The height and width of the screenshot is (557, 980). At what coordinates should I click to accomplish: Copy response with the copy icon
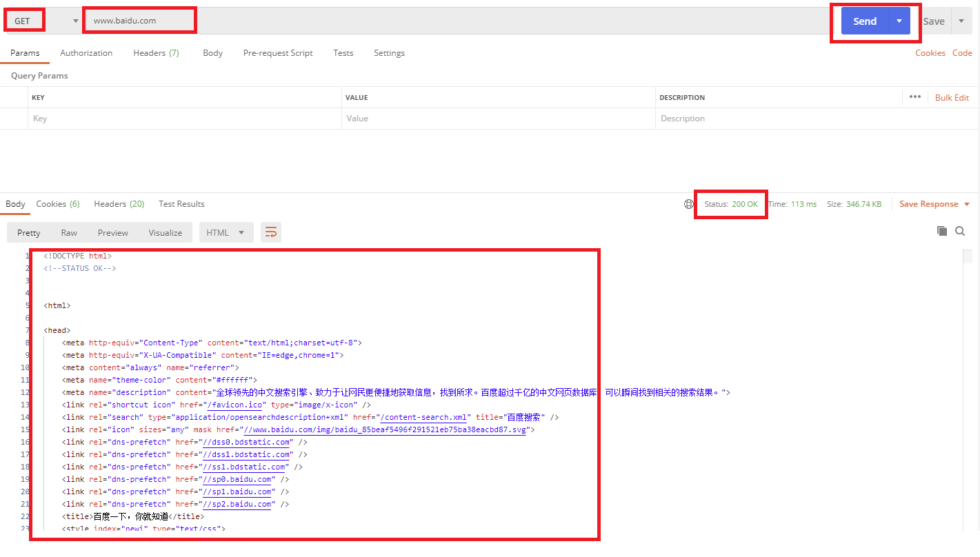pyautogui.click(x=942, y=231)
